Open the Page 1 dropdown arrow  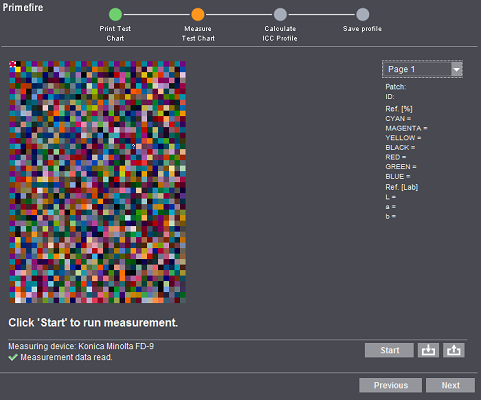456,69
